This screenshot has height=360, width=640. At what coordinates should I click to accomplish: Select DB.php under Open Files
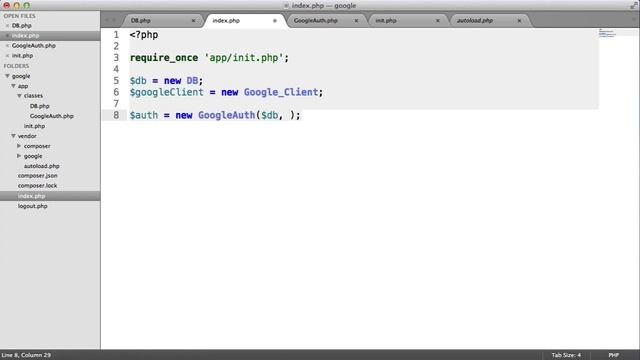pyautogui.click(x=22, y=26)
